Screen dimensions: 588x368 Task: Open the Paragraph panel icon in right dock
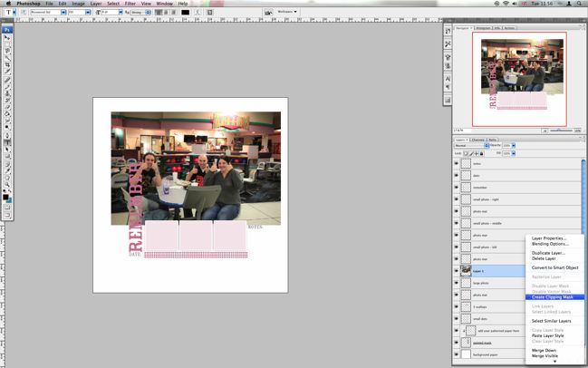click(448, 87)
